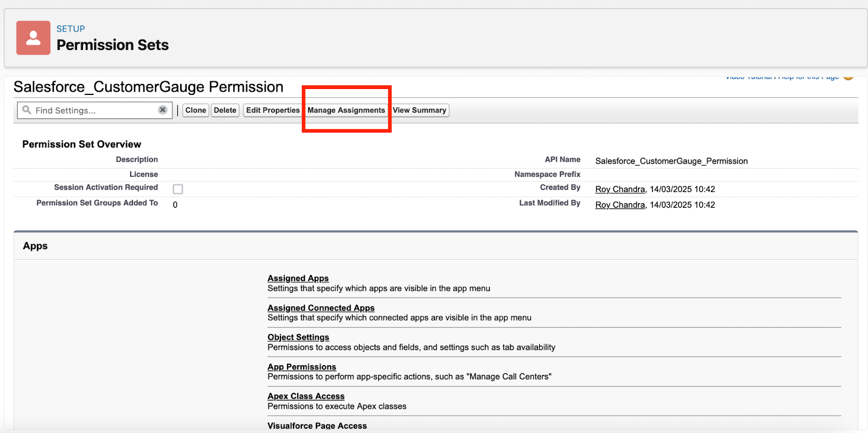This screenshot has width=868, height=433.
Task: Open Edit Properties
Action: coord(273,110)
